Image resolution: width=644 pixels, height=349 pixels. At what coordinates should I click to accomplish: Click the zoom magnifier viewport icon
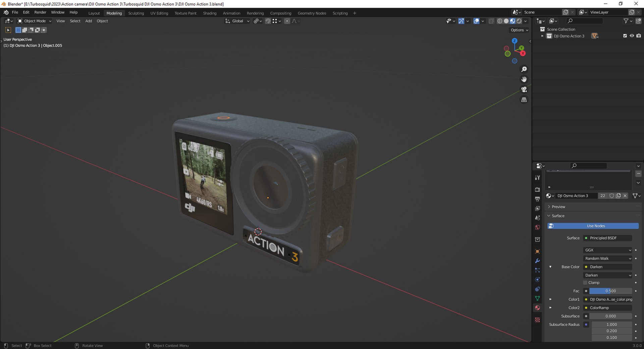click(524, 69)
